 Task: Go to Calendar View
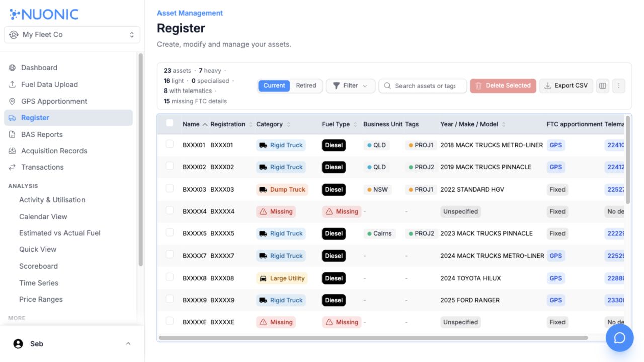43,217
